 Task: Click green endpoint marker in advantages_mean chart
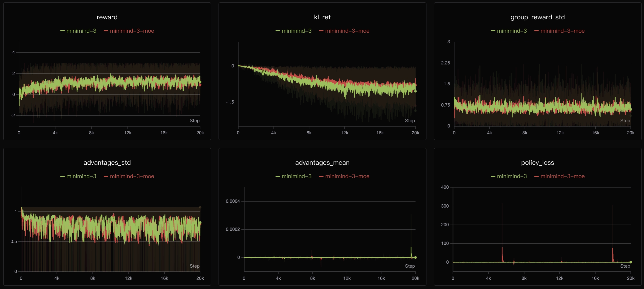tap(415, 257)
